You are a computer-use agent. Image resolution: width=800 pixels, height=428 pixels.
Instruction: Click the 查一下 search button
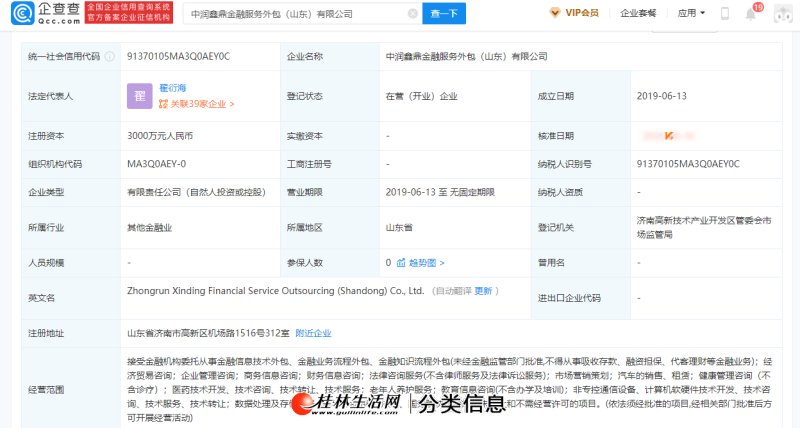[x=444, y=13]
